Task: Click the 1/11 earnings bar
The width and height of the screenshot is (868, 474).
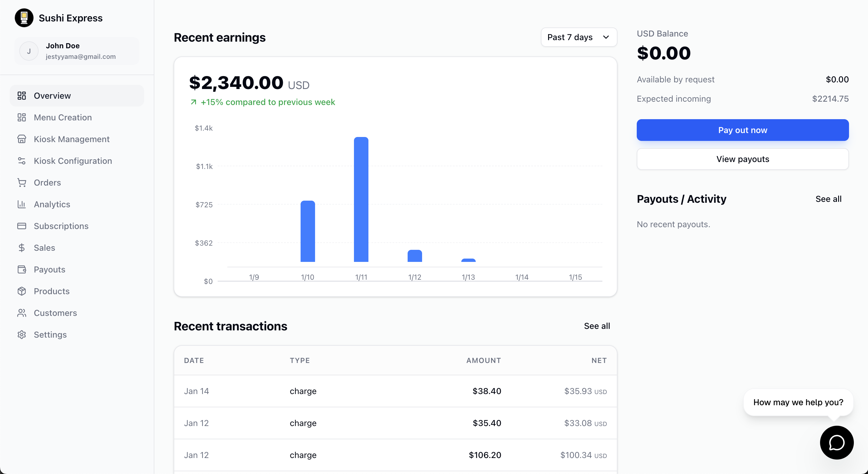Action: (x=361, y=199)
